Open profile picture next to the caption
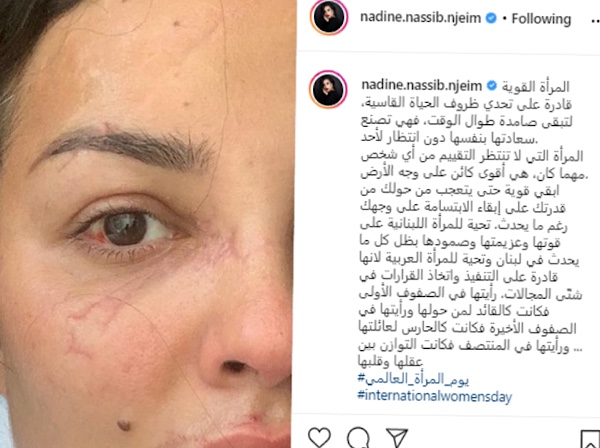600x448 pixels. tap(328, 90)
